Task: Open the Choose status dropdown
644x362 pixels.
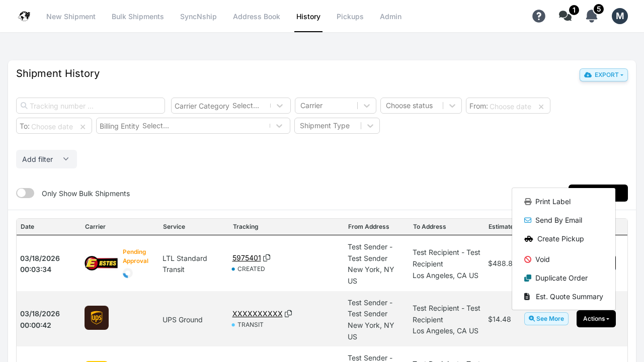Action: 421,106
